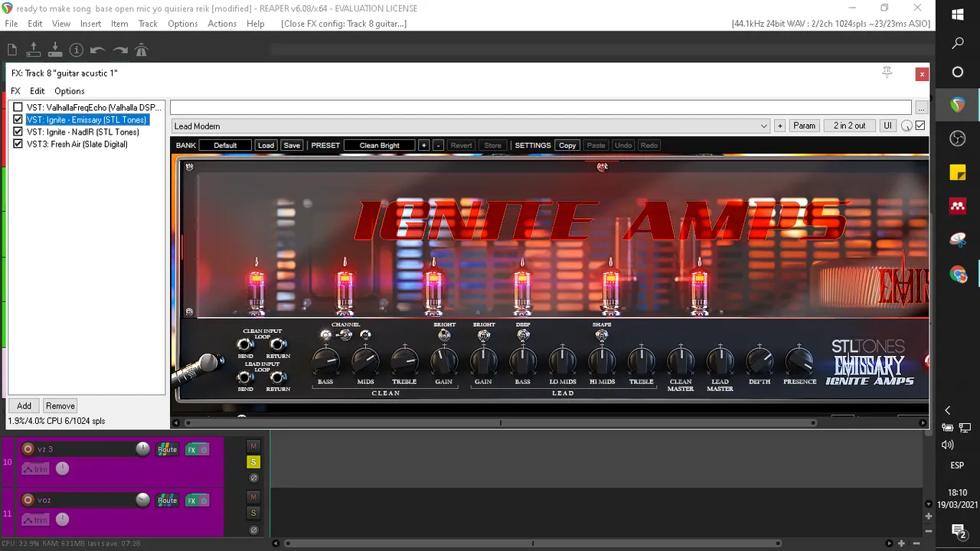Click Save in the plugin bank bar
The height and width of the screenshot is (551, 980).
[x=292, y=145]
